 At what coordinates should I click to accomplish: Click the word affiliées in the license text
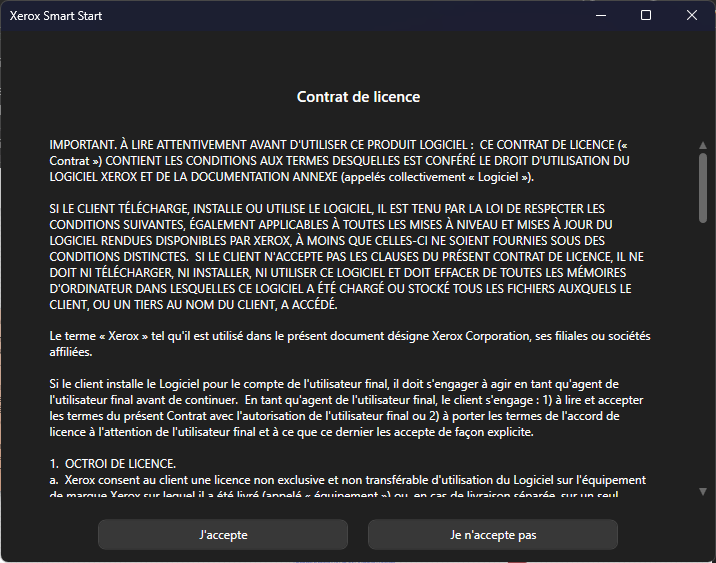coord(72,352)
